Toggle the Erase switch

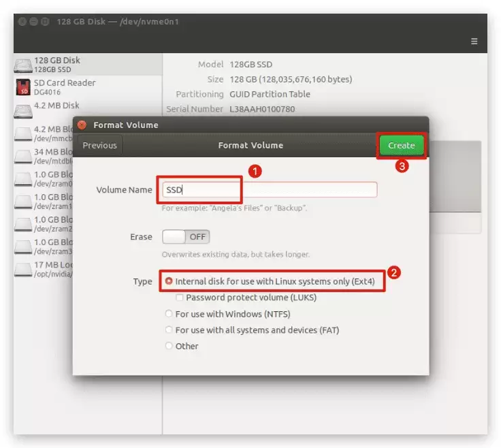(186, 237)
